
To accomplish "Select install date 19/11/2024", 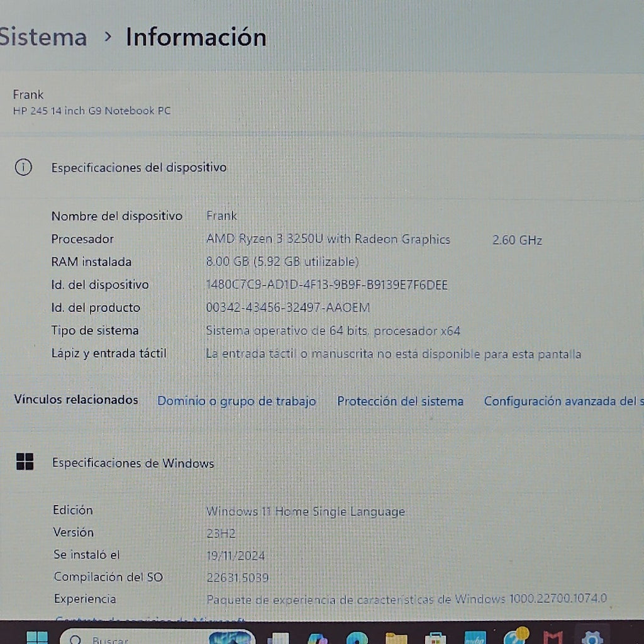I will tap(236, 556).
